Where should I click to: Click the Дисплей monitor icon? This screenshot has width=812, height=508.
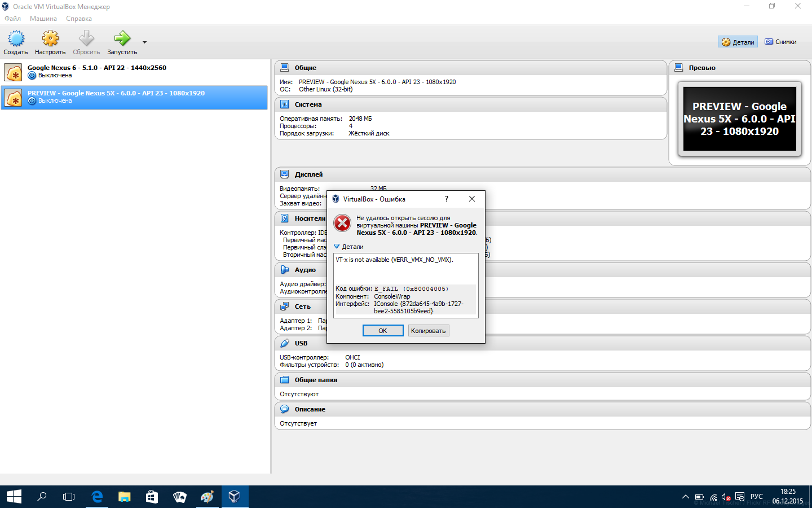coord(285,174)
